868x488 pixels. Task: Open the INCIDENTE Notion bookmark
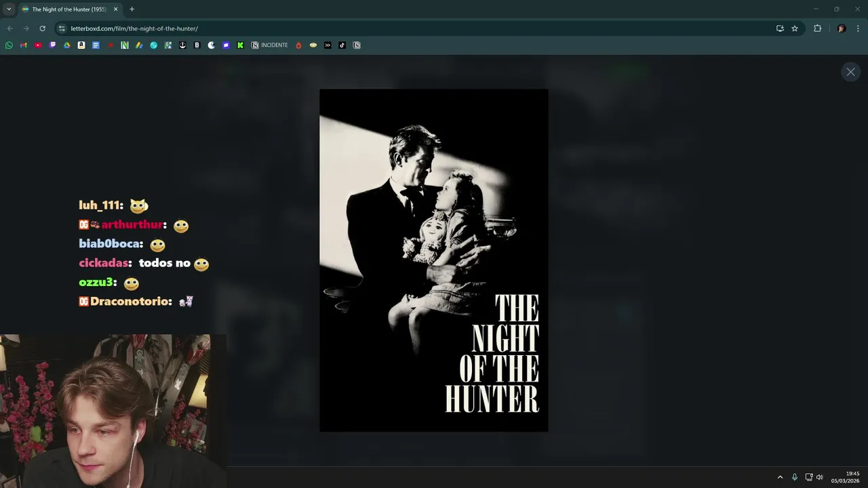[x=269, y=45]
